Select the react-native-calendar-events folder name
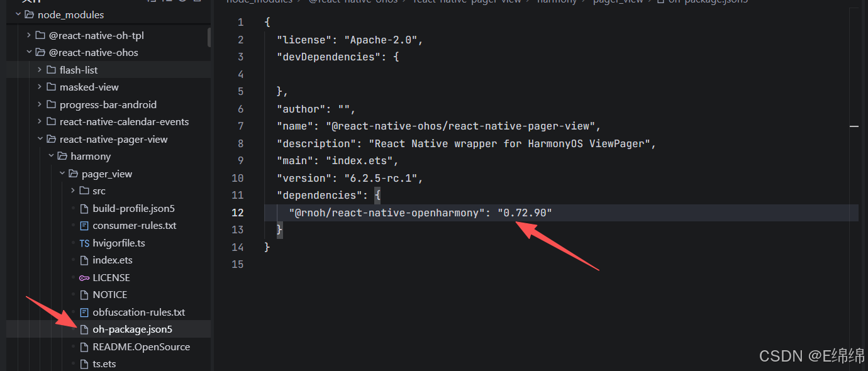The image size is (868, 371). [125, 121]
